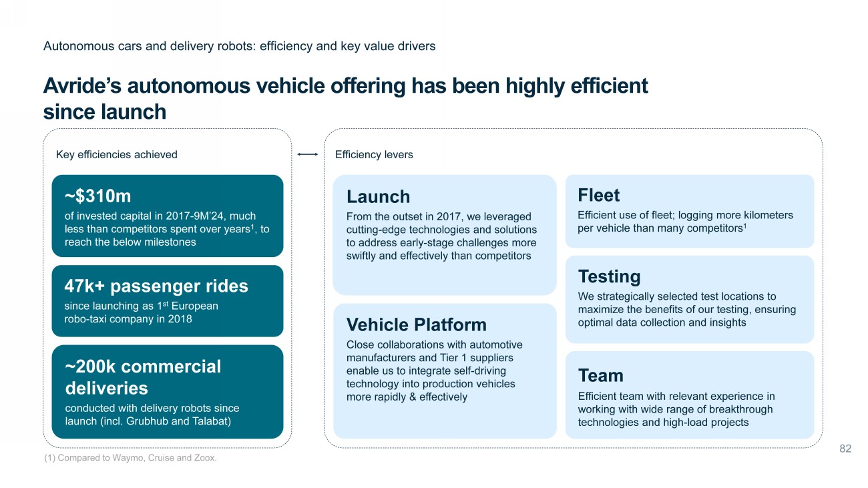
Task: Click the subtitle about autonomous cars and robots
Action: [239, 46]
